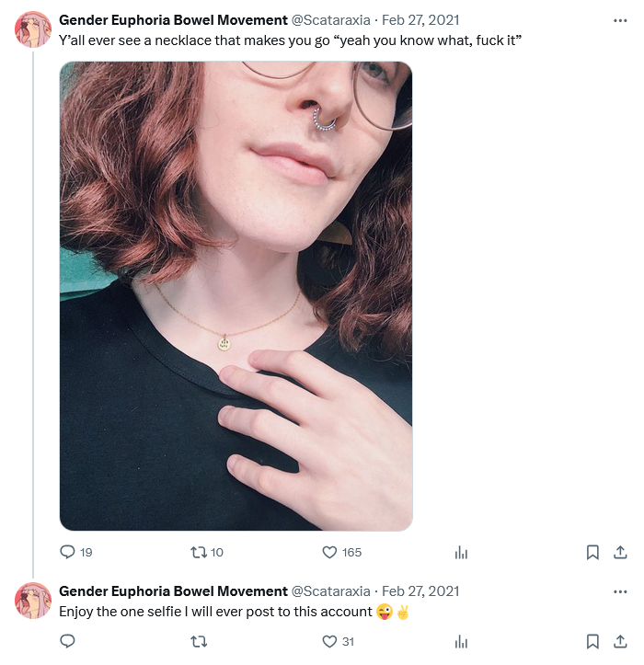View analytics for the necklace tweet
The height and width of the screenshot is (665, 644).
(462, 552)
